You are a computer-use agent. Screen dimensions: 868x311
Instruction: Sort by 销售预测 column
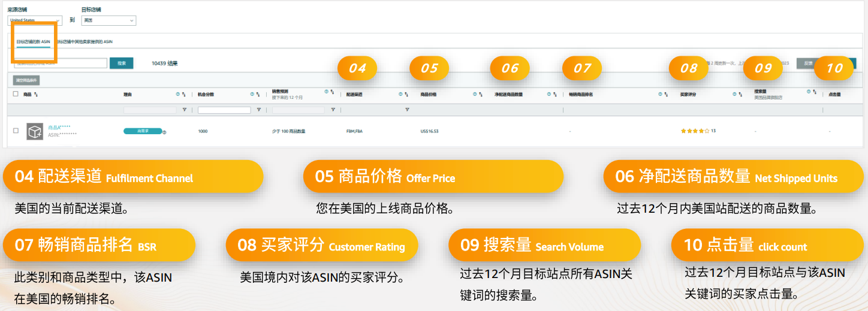[x=332, y=92]
